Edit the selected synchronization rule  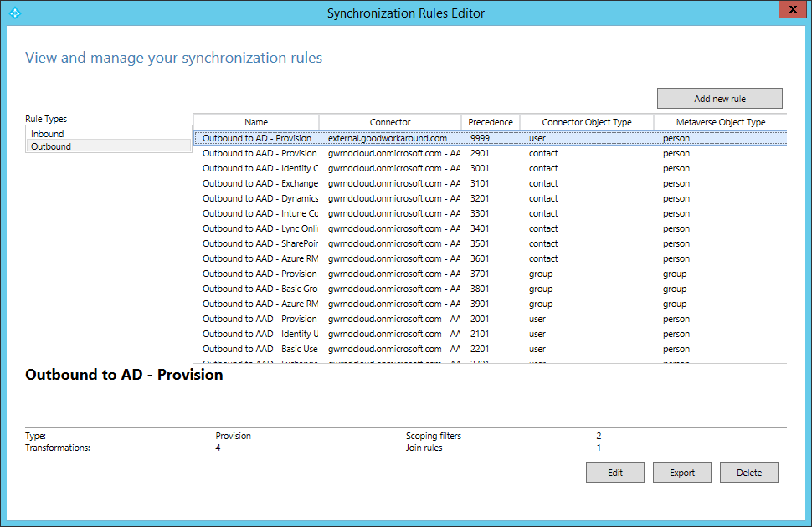[615, 473]
